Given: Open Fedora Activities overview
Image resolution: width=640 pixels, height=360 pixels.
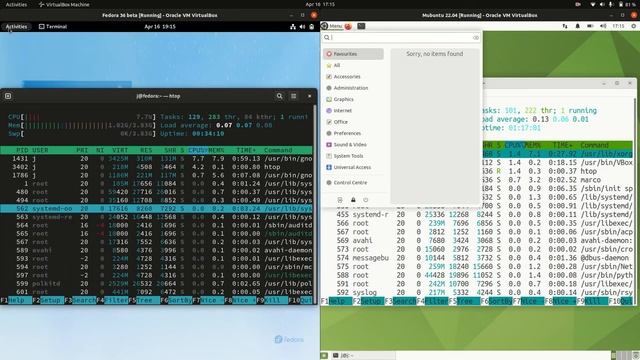Looking at the screenshot, I should point(16,27).
